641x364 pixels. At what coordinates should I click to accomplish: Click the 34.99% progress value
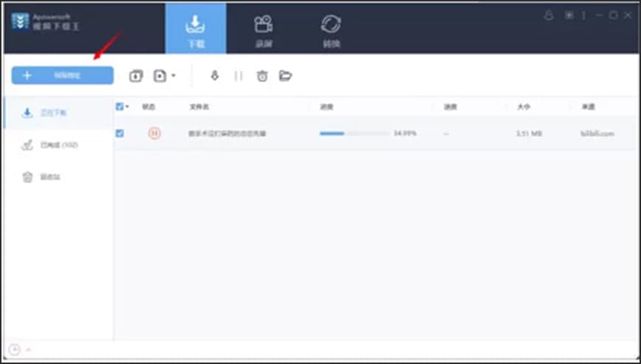tap(405, 134)
